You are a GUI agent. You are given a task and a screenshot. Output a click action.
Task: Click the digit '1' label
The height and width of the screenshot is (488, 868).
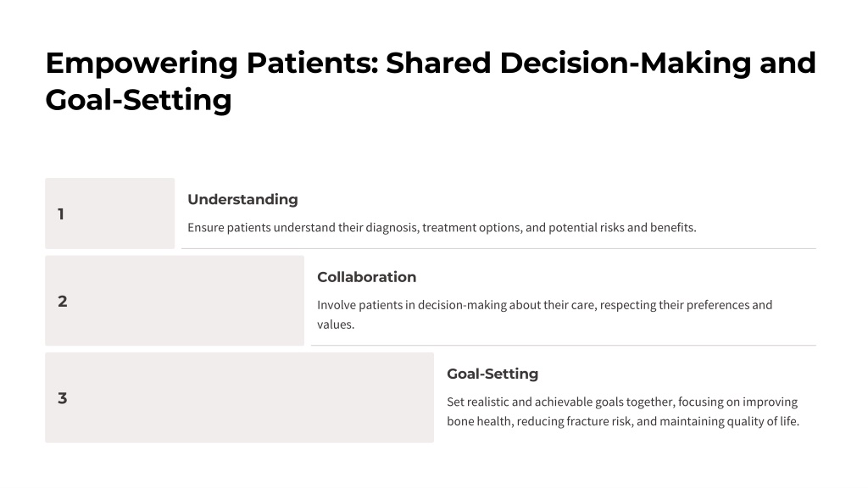click(61, 214)
